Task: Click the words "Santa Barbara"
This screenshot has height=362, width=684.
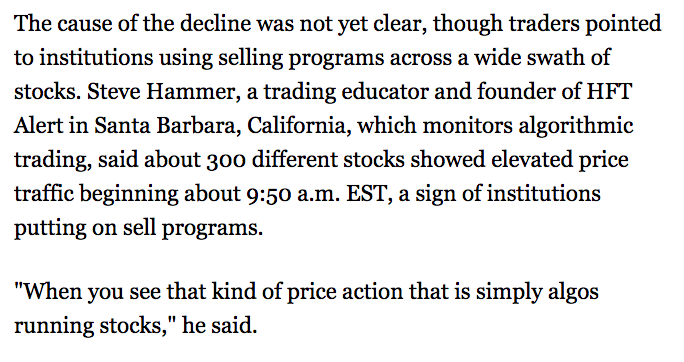Action: click(x=168, y=126)
